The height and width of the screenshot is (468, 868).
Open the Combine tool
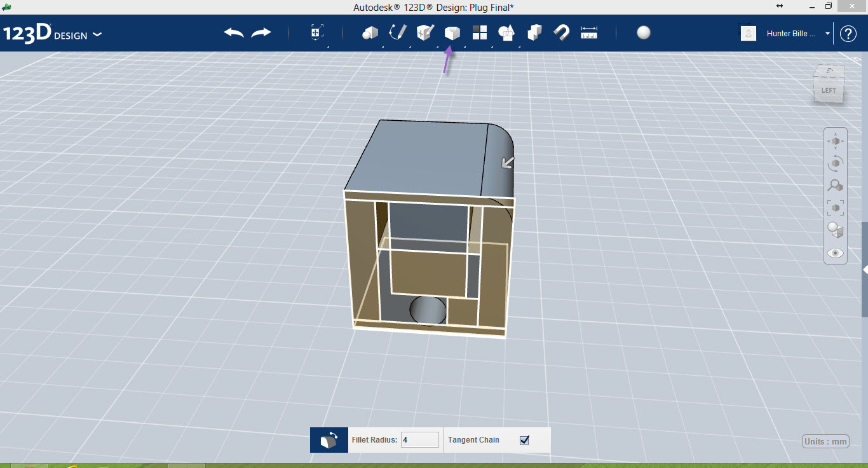[534, 33]
